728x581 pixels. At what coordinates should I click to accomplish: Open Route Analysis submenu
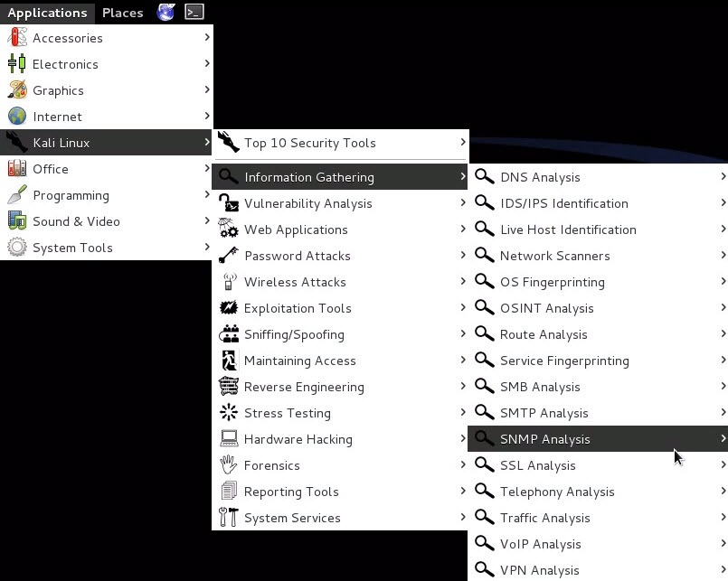[x=598, y=334]
